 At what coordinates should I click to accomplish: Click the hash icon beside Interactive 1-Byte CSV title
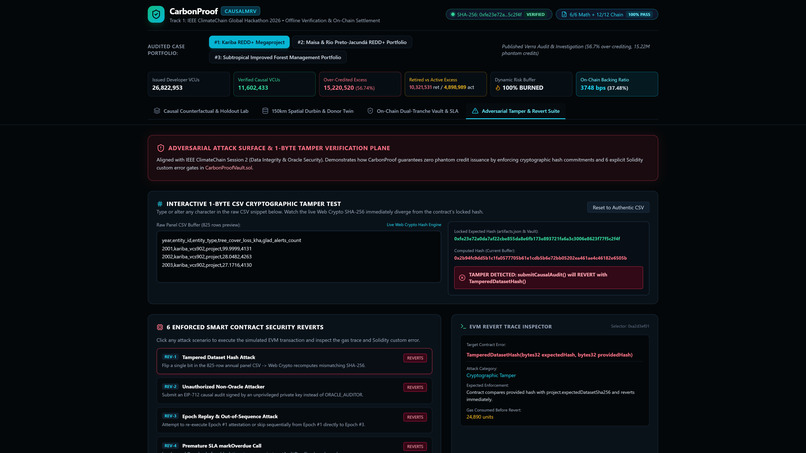[x=159, y=204]
